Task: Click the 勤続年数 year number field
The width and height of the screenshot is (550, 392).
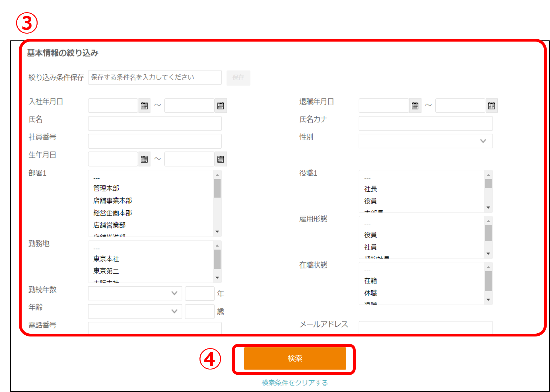Action: (199, 293)
